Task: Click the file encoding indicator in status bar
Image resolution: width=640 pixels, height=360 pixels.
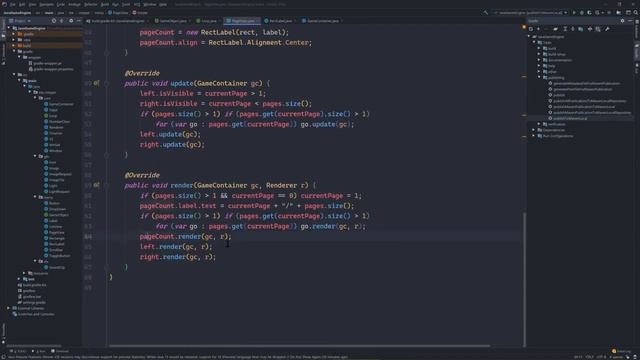Action: click(602, 357)
